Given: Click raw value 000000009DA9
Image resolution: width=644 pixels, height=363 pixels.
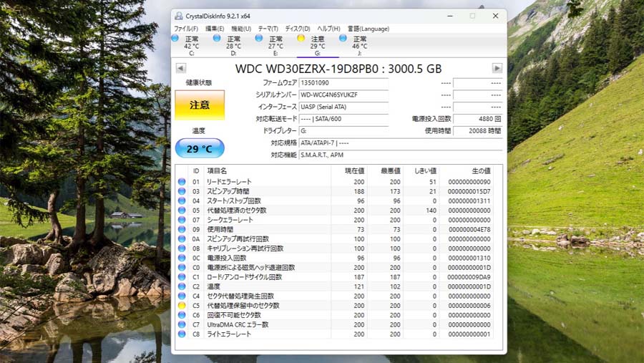Looking at the screenshot, I should pyautogui.click(x=469, y=277).
